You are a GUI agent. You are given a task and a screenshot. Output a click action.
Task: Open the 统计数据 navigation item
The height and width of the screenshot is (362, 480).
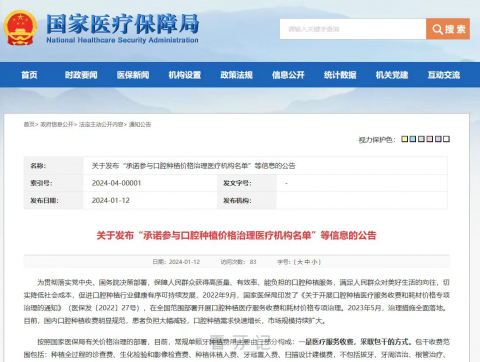click(x=340, y=75)
